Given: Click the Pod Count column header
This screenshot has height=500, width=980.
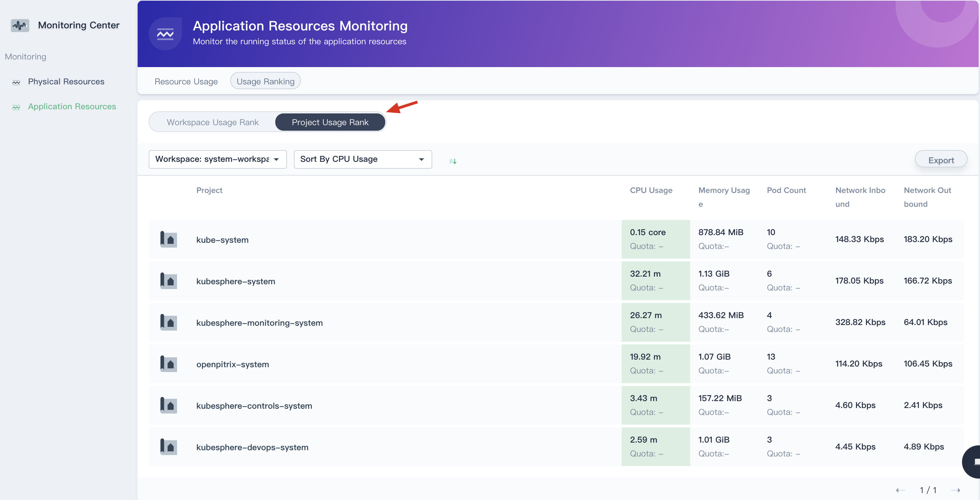Looking at the screenshot, I should [786, 190].
